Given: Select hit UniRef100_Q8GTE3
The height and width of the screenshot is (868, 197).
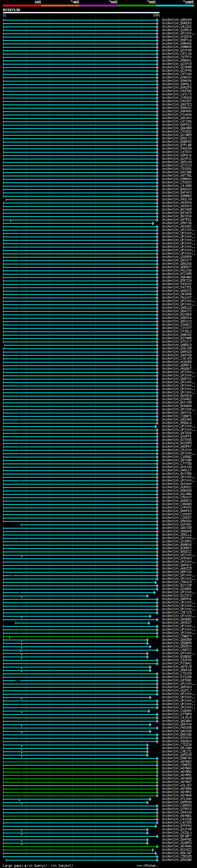Looking at the screenshot, I should tap(177, 104).
